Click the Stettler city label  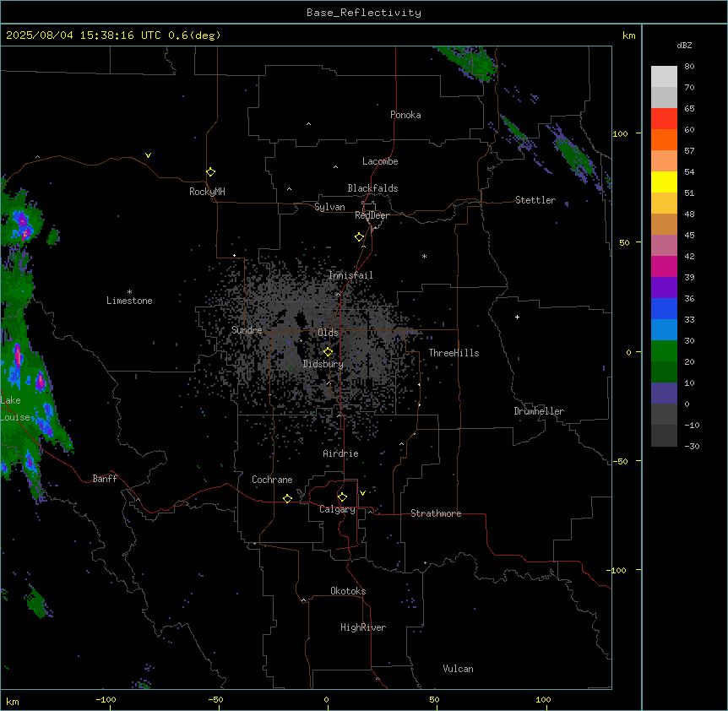pyautogui.click(x=535, y=200)
